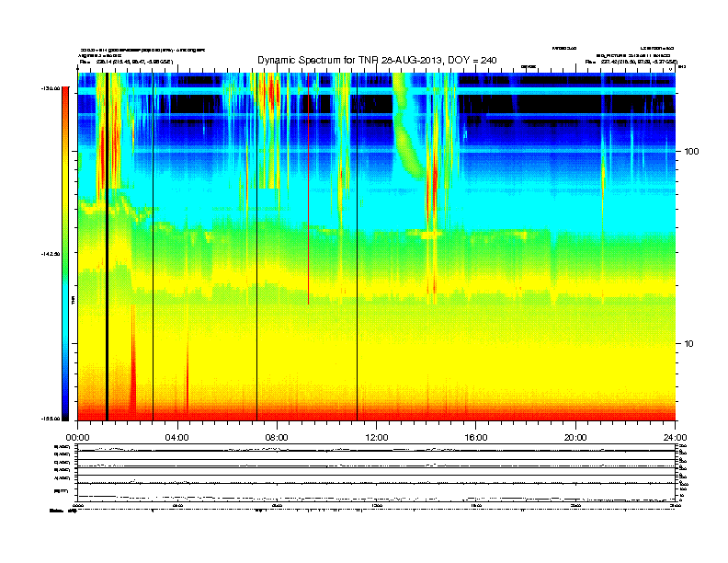728x563 pixels.
Task: Click the black vertical line just before 04:00
Action: point(153,247)
